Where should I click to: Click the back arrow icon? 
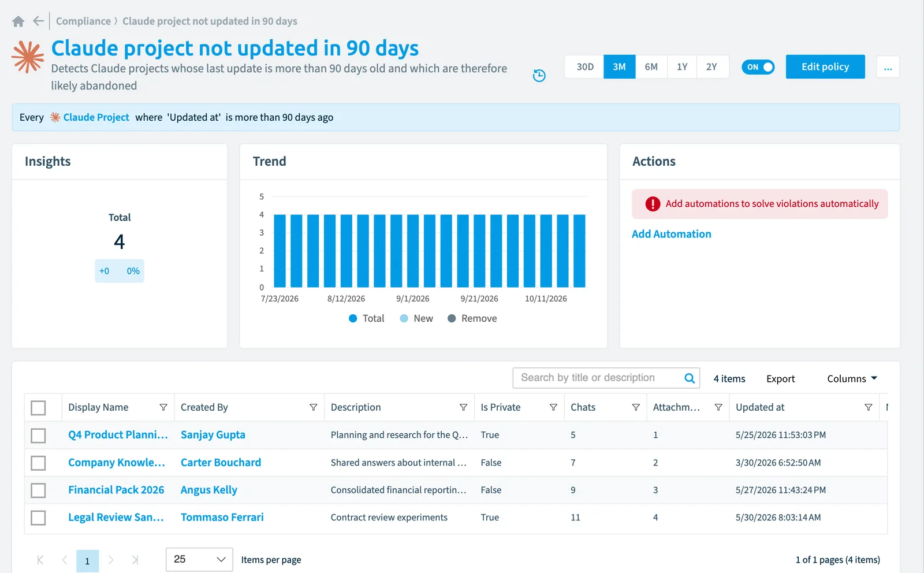pos(39,21)
